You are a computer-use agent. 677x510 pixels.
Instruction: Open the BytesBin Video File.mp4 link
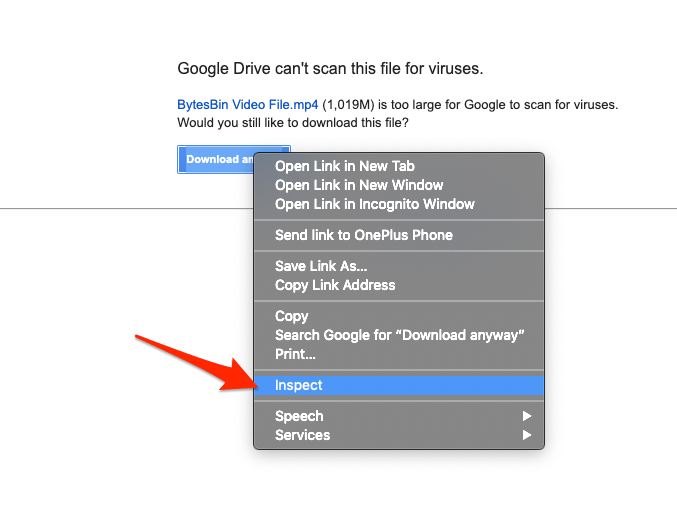[x=247, y=105]
